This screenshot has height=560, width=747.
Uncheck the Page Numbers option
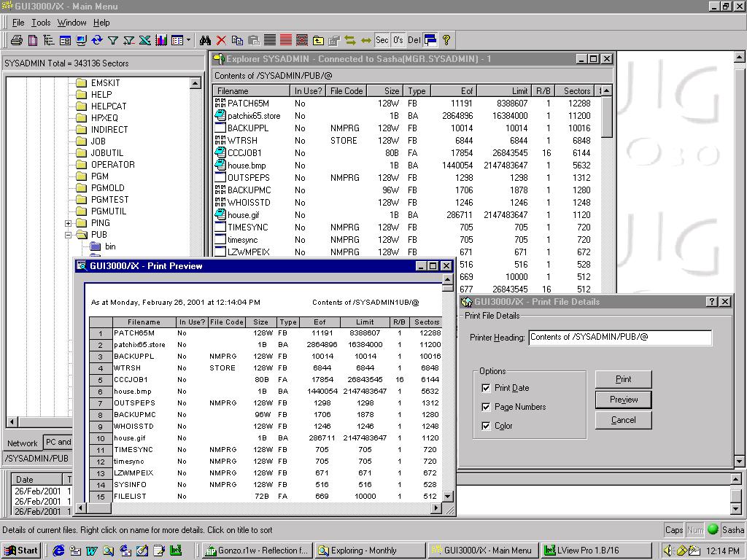point(486,407)
